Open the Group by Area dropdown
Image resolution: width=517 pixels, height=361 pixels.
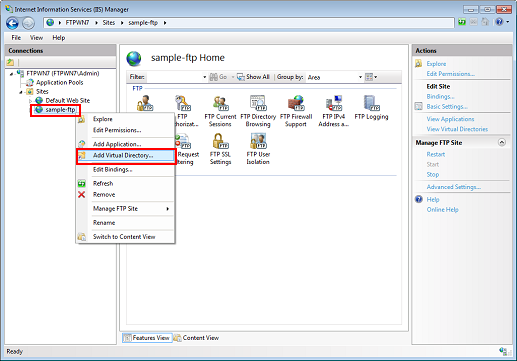(335, 77)
